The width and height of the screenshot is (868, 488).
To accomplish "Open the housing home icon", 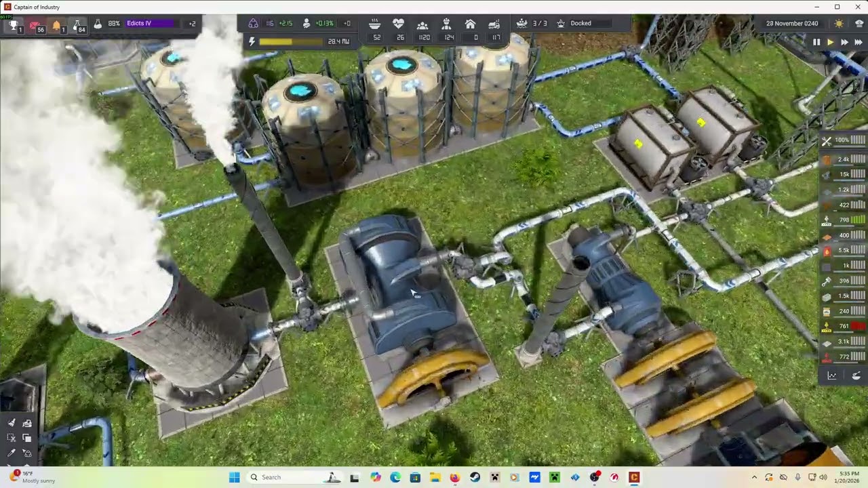I will click(470, 24).
